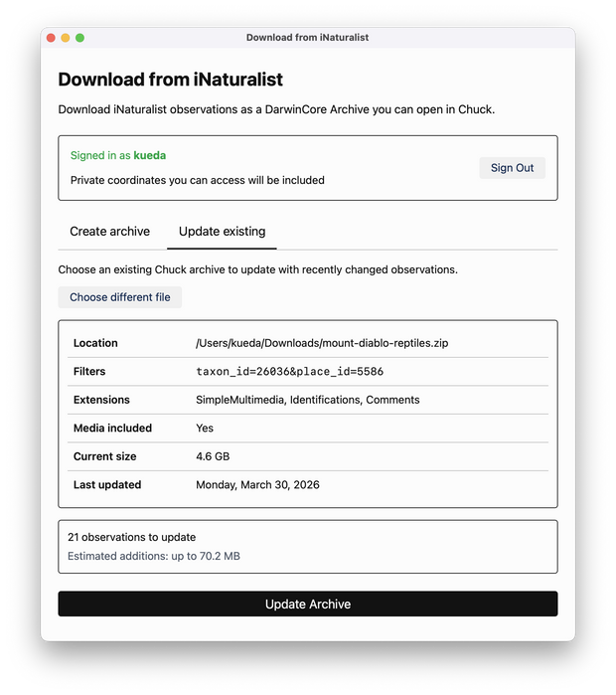Click the mount-diablo-reptiles.zip file path

[x=322, y=343]
